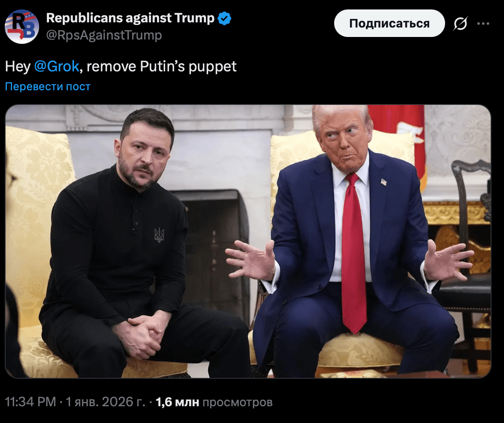
Task: Click the blue verified checkmark badge
Action: 224,18
